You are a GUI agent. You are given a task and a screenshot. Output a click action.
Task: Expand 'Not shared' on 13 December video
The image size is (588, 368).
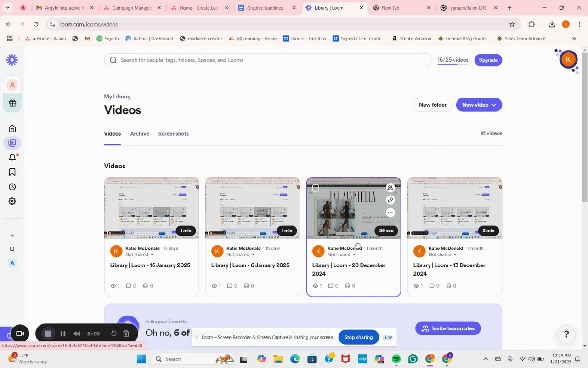point(443,254)
